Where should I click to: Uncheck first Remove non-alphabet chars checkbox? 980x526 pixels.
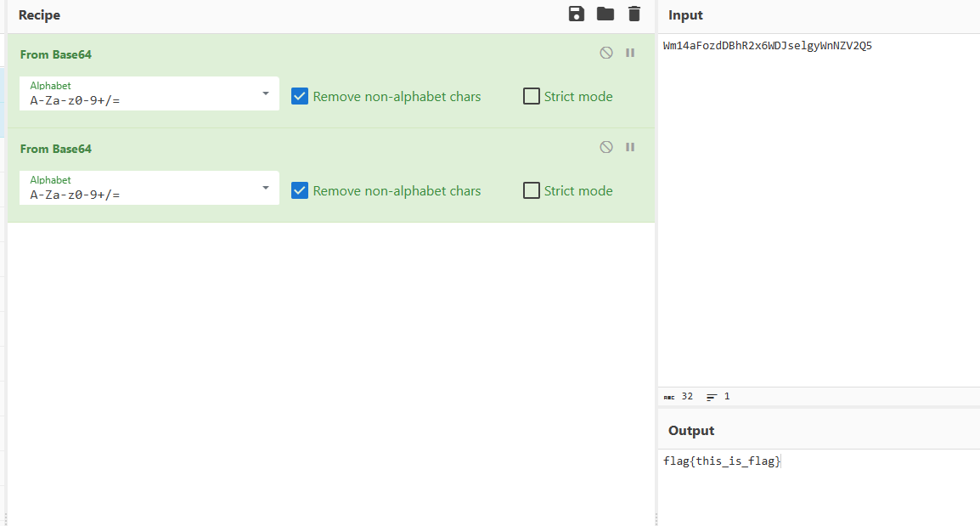(300, 96)
